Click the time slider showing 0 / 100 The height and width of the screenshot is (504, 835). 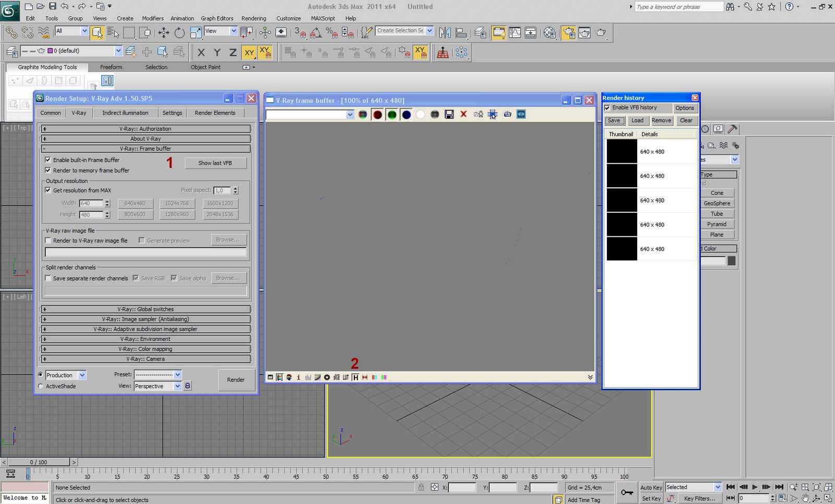click(39, 462)
